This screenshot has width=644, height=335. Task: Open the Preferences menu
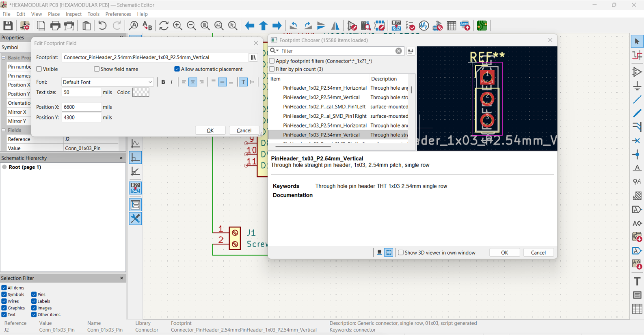tap(118, 14)
